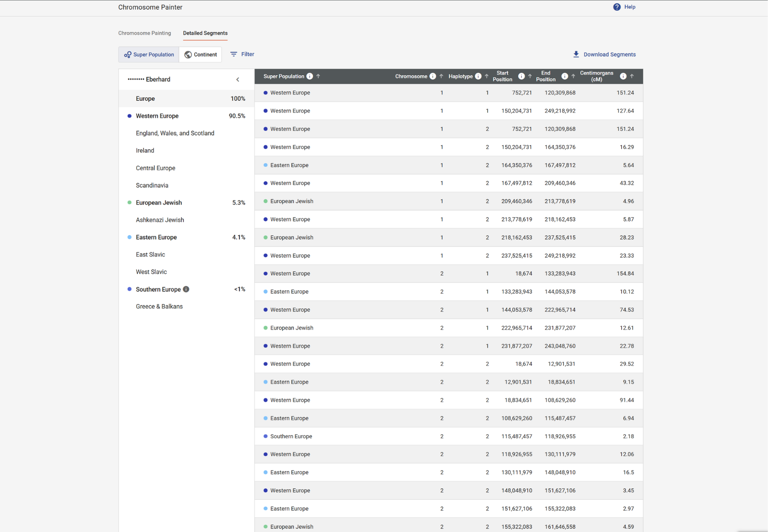The height and width of the screenshot is (532, 768).
Task: Collapse the Eberhard side panel chevron
Action: tap(238, 80)
